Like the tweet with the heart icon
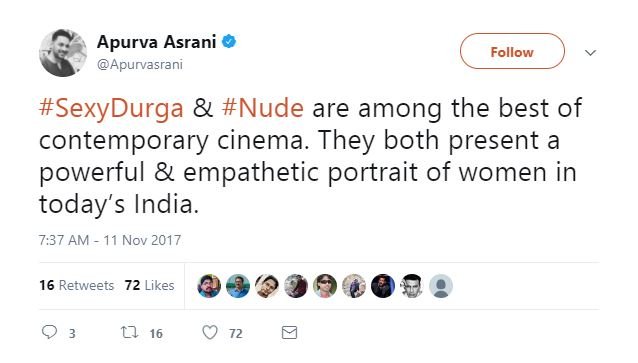 pyautogui.click(x=210, y=332)
